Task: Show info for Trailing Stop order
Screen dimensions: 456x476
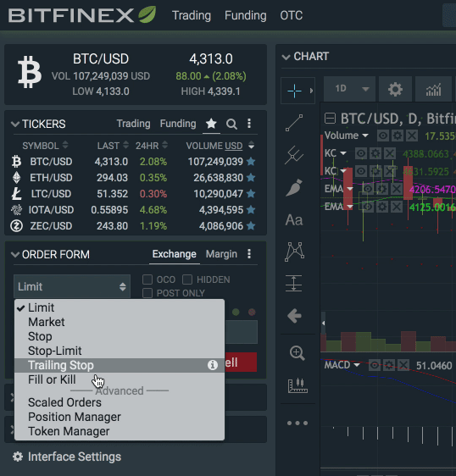Action: pos(213,365)
